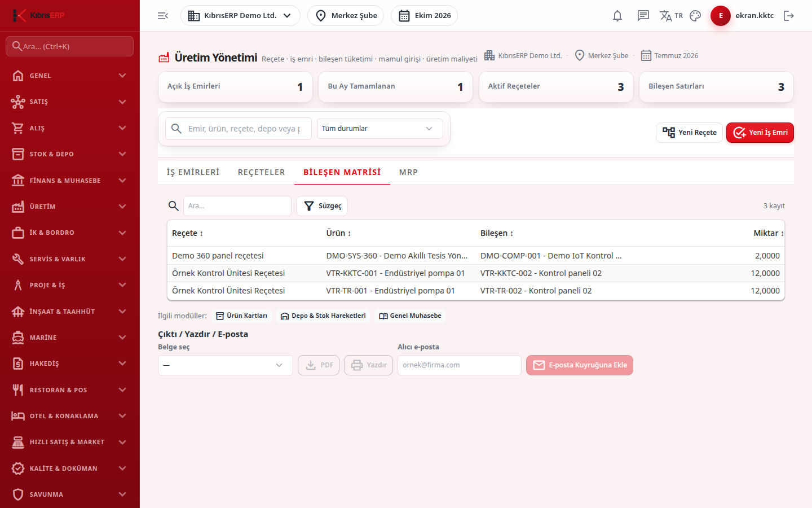Open Depo & Stok Hareketleri module link
Screen dimensions: 812x508
pos(323,316)
